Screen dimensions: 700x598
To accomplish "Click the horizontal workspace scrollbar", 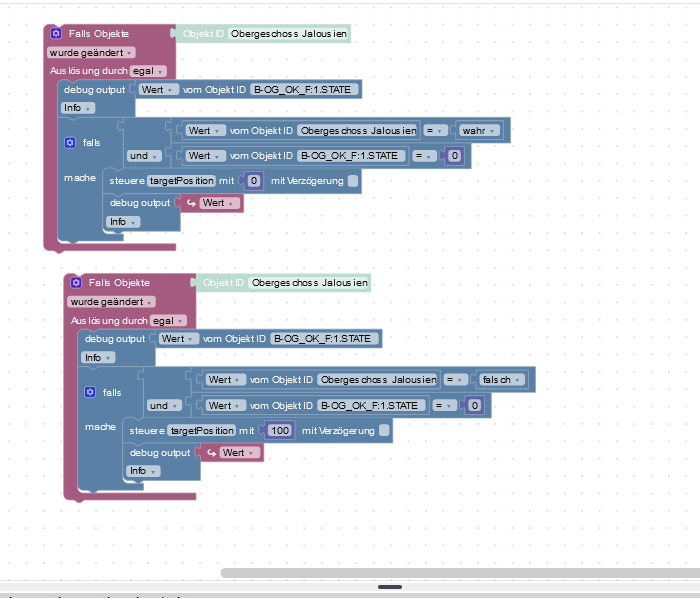I will pyautogui.click(x=460, y=573).
